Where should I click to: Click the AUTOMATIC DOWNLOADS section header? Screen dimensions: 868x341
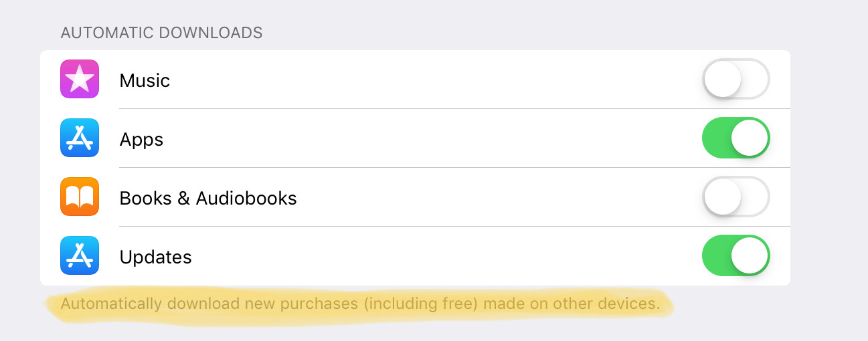tap(161, 32)
